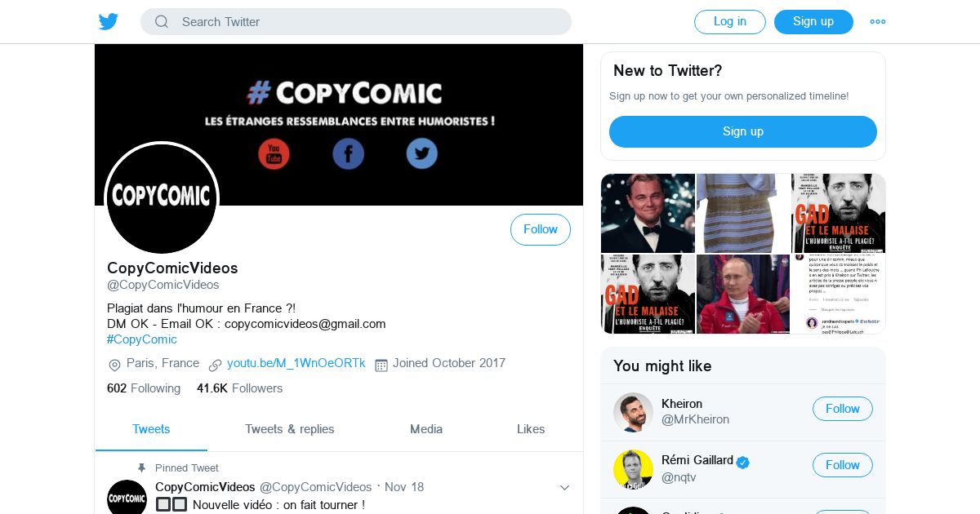
Task: Click the CopyComic profile avatar
Action: click(162, 197)
